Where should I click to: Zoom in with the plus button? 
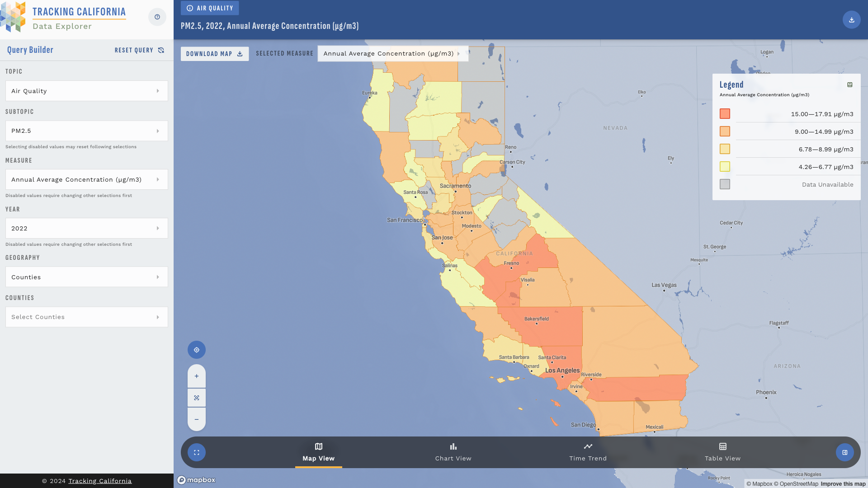click(197, 376)
